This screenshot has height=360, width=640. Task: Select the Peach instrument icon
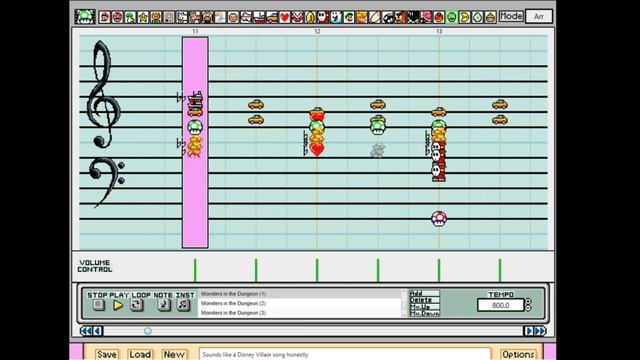coord(362,17)
